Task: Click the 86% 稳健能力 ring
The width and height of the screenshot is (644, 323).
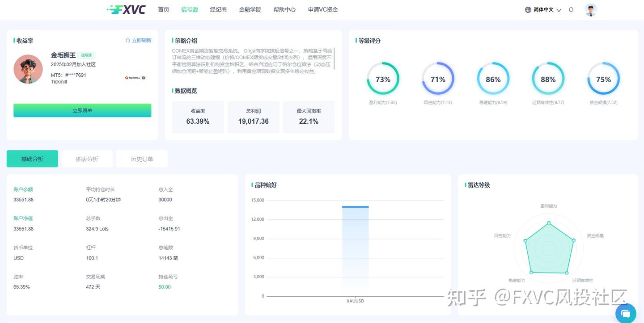Action: (493, 79)
